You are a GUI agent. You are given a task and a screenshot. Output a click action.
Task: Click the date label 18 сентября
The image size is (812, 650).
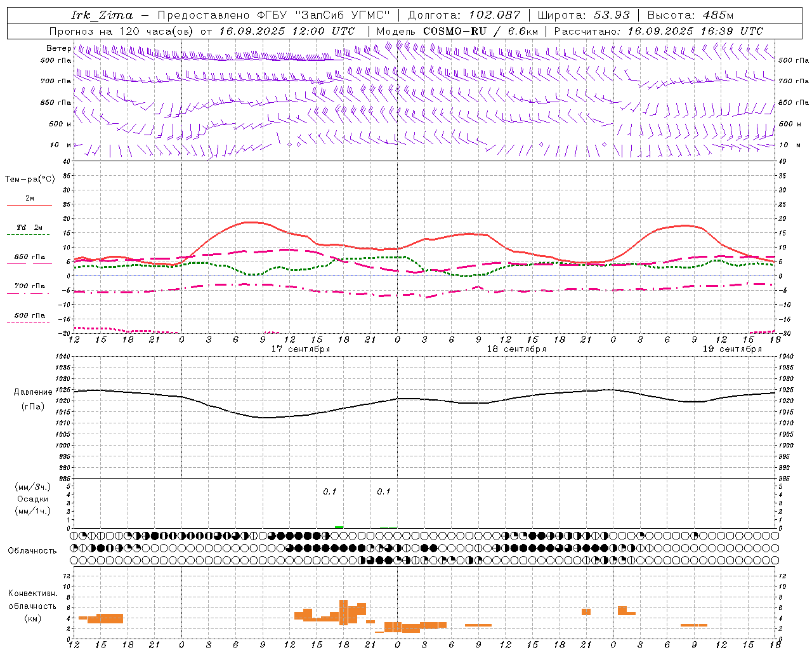click(x=516, y=349)
